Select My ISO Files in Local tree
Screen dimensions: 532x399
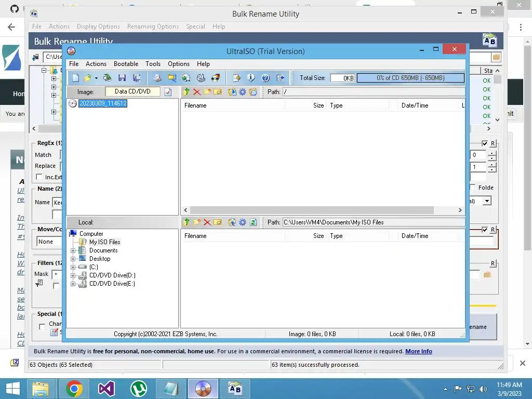pyautogui.click(x=104, y=242)
